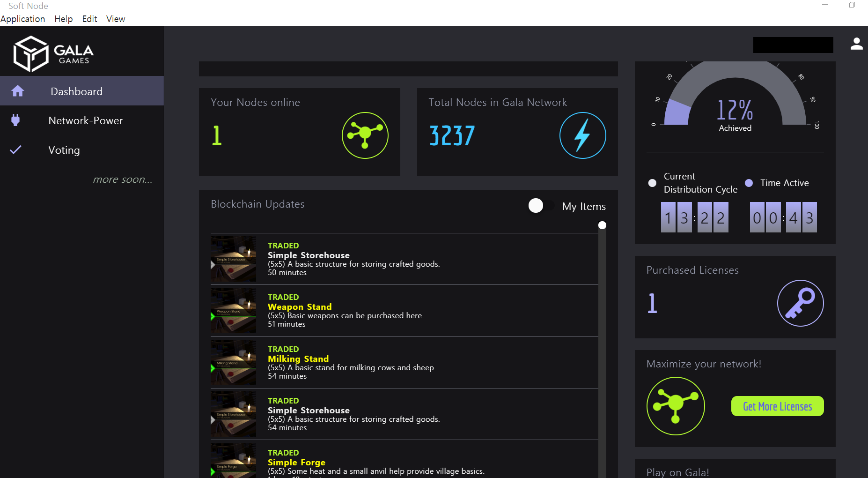Click the purple key license icon

click(801, 303)
